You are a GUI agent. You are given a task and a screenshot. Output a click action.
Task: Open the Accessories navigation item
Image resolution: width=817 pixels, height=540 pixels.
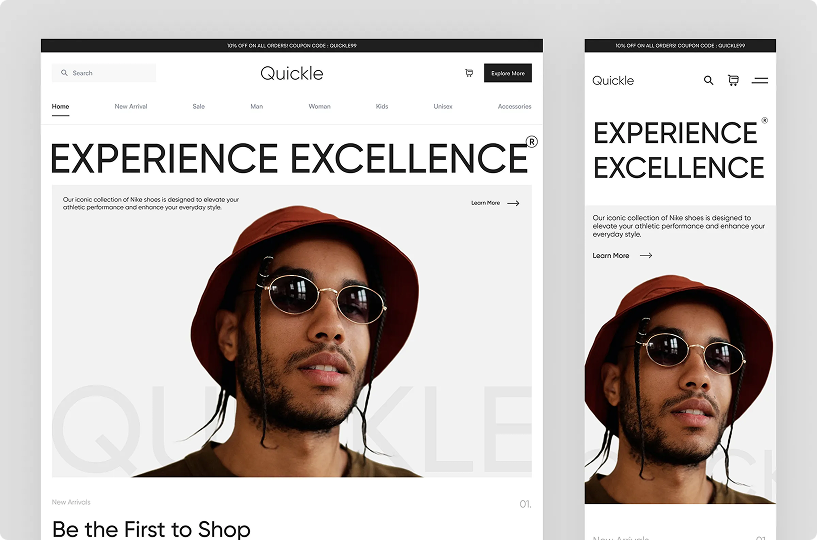coord(514,106)
